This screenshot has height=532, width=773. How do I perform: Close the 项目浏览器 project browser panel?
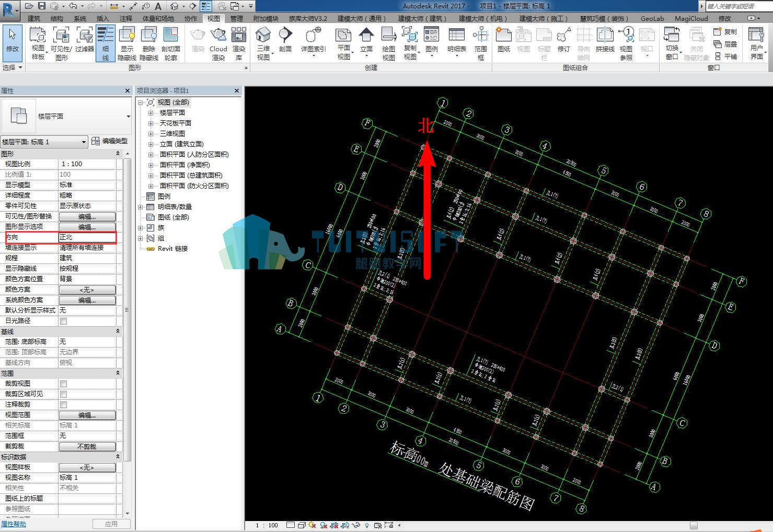pos(237,91)
